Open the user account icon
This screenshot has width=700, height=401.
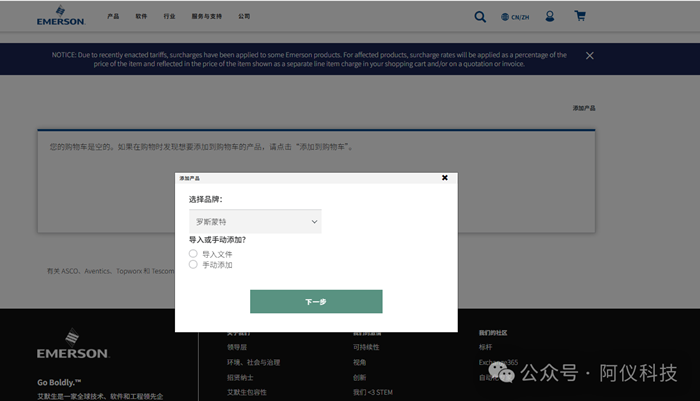click(x=550, y=17)
